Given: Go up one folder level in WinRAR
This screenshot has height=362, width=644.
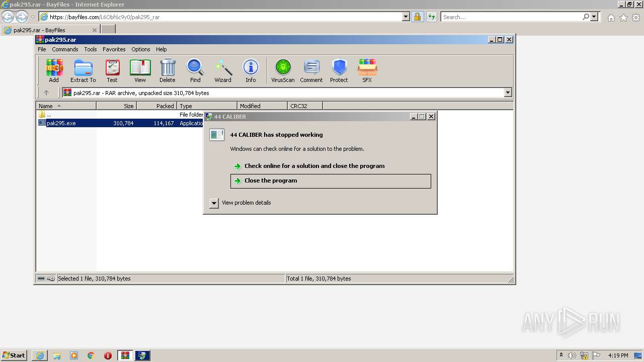Looking at the screenshot, I should pyautogui.click(x=46, y=93).
